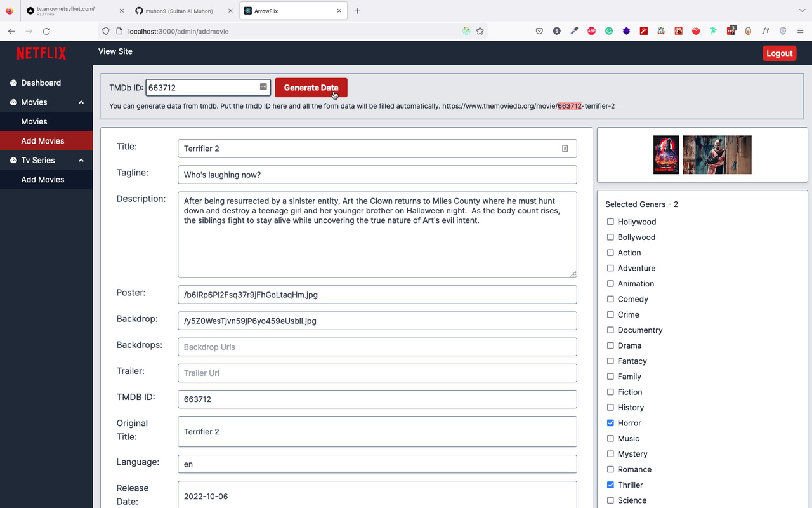Click the shield extension icon
The height and width of the screenshot is (508, 812).
pyautogui.click(x=783, y=31)
